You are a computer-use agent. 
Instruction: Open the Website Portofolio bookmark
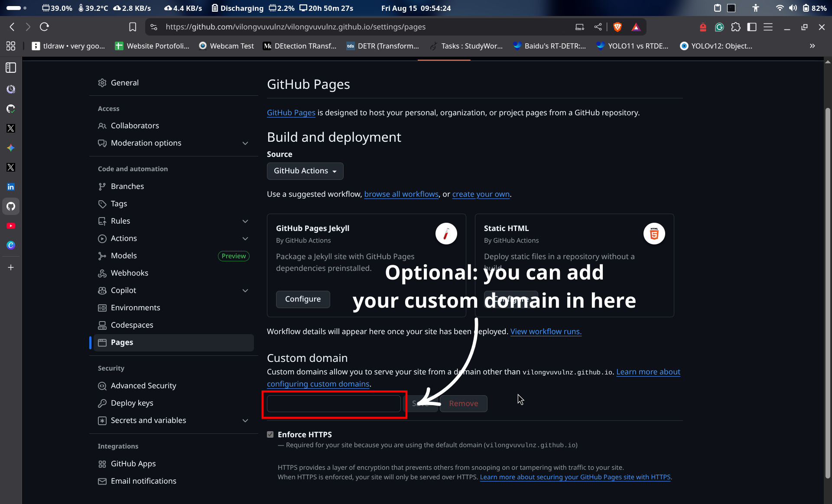pyautogui.click(x=152, y=46)
